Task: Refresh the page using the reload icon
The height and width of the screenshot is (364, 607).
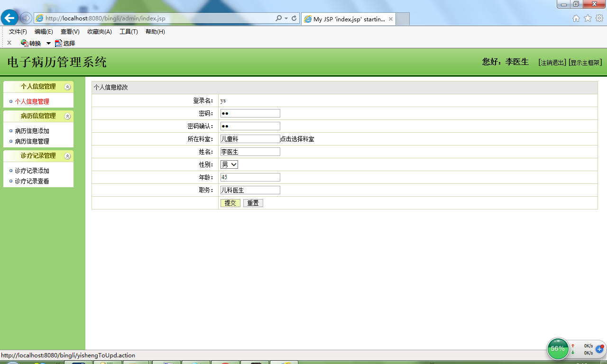Action: 294,18
